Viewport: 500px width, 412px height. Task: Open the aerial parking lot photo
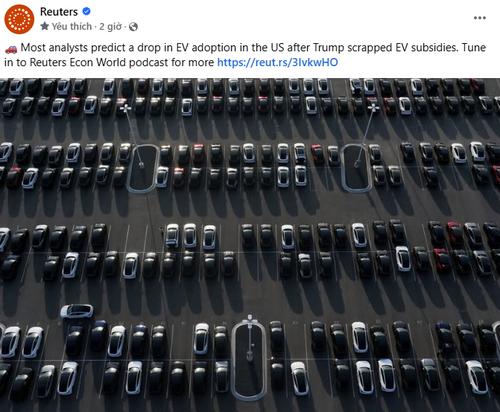click(250, 245)
